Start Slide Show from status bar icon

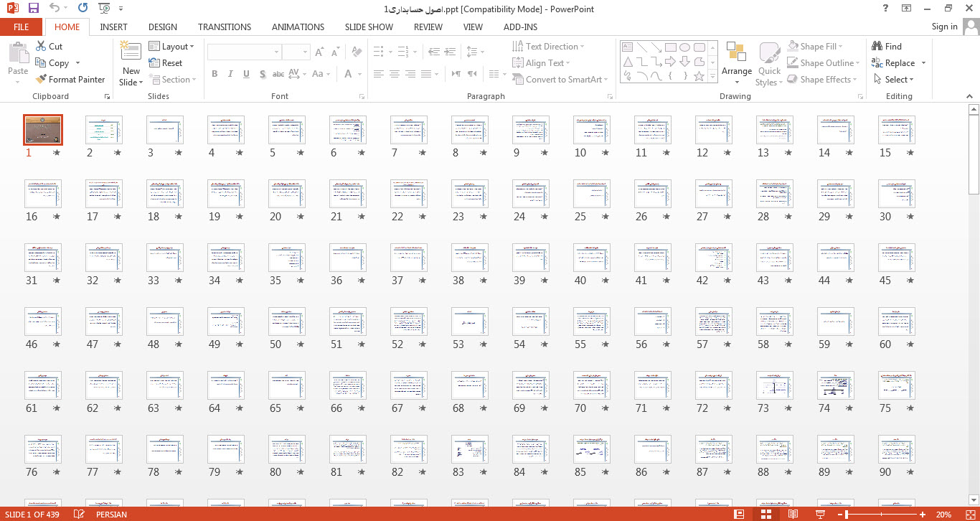[x=820, y=514]
